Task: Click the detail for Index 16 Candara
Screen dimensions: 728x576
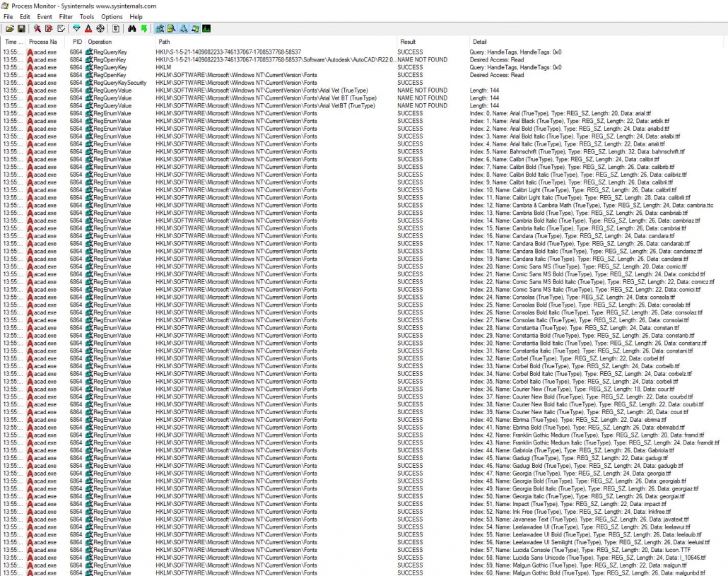Action: [572, 236]
